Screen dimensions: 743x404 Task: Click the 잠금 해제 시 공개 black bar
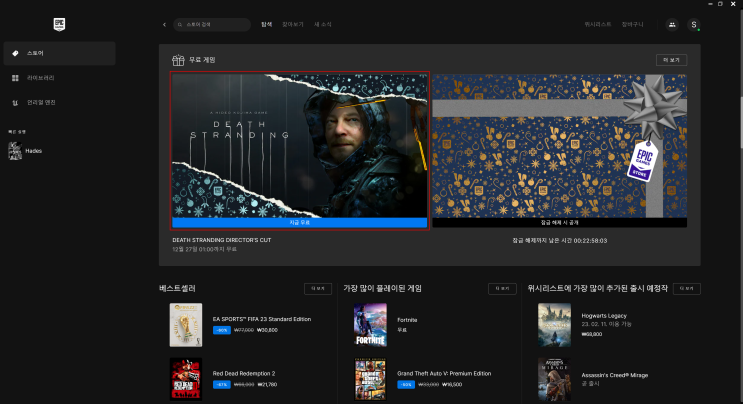click(x=560, y=222)
